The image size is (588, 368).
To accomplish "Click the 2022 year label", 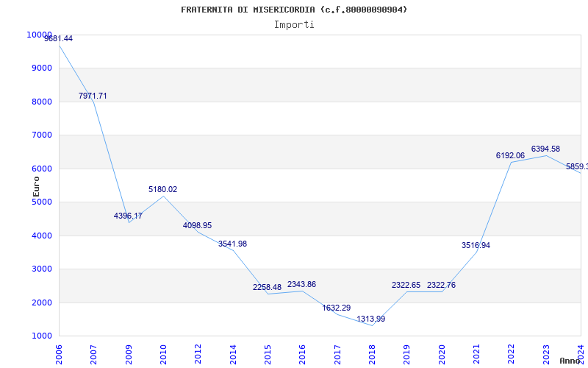I will pos(512,355).
